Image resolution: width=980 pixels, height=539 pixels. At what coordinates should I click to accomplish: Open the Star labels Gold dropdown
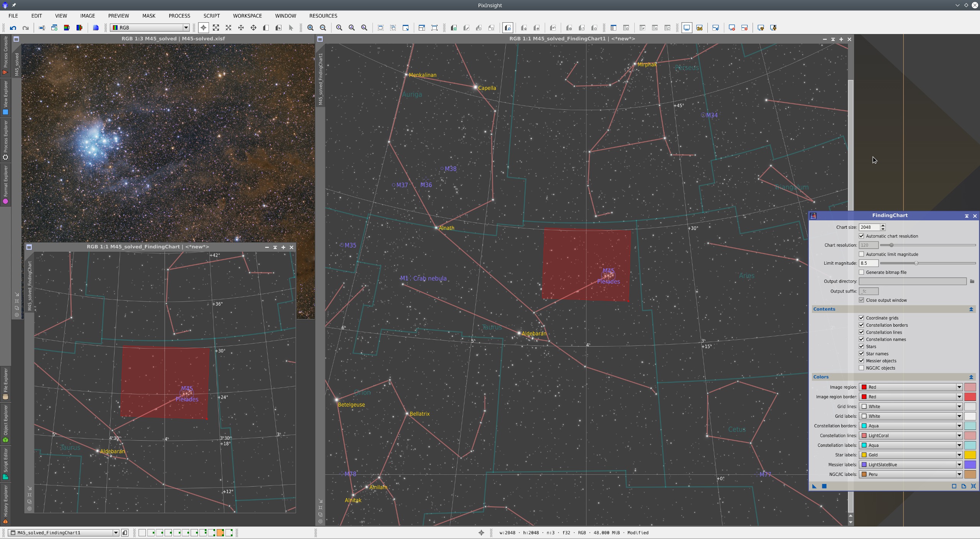(910, 455)
